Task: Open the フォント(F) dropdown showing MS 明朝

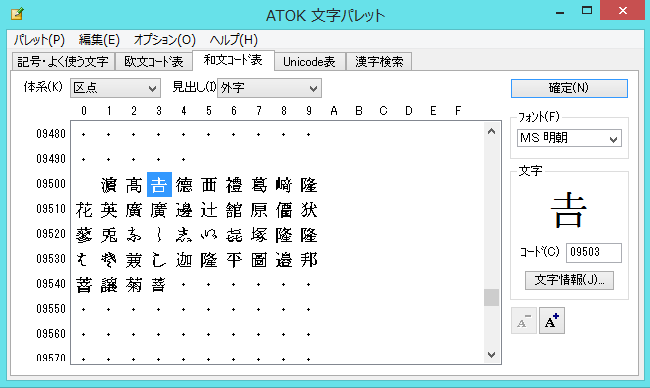Action: coord(569,138)
